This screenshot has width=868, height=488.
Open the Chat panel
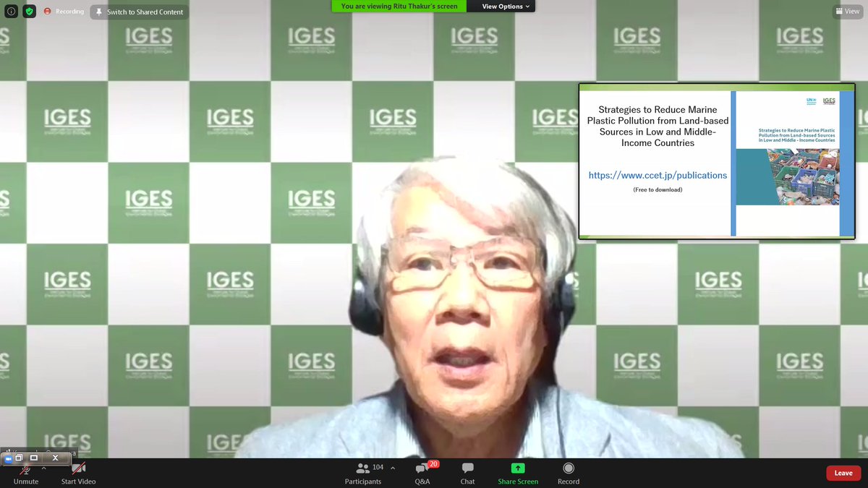click(468, 474)
